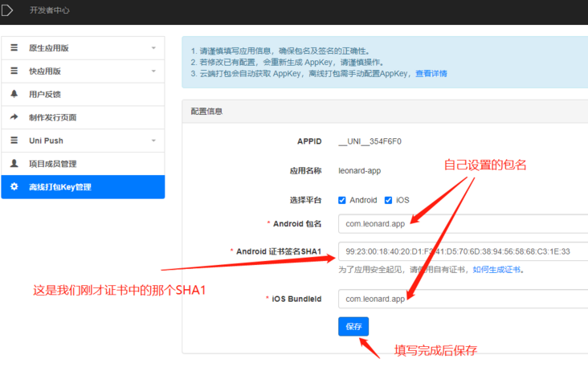Open 开发者中心 in the top bar
Image resolution: width=588 pixels, height=383 pixels.
(x=50, y=10)
